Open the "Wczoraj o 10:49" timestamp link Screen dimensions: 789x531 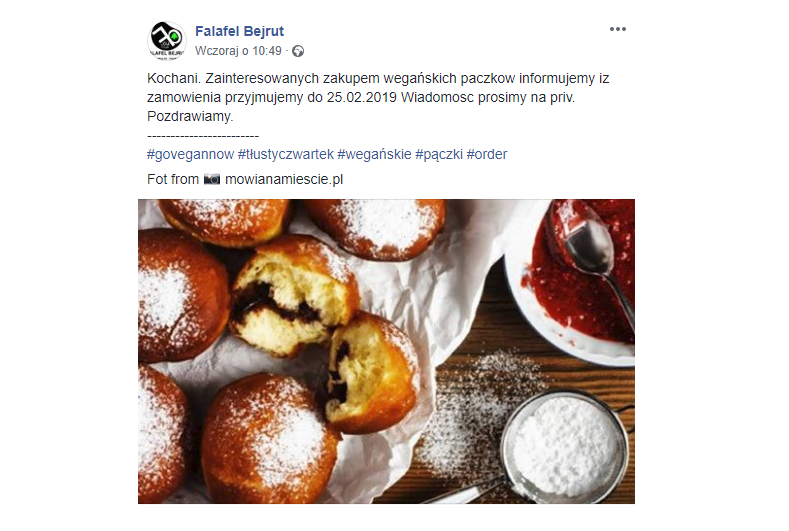coord(238,51)
